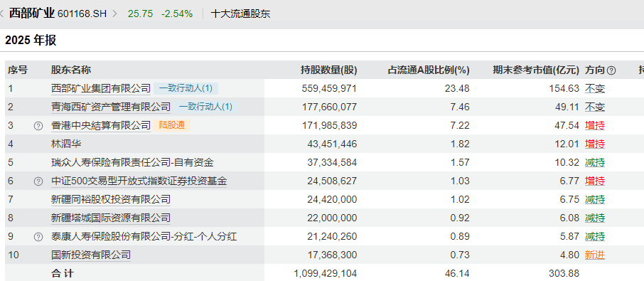Click stock code 601168.SH
This screenshot has height=281, width=644.
tap(82, 14)
